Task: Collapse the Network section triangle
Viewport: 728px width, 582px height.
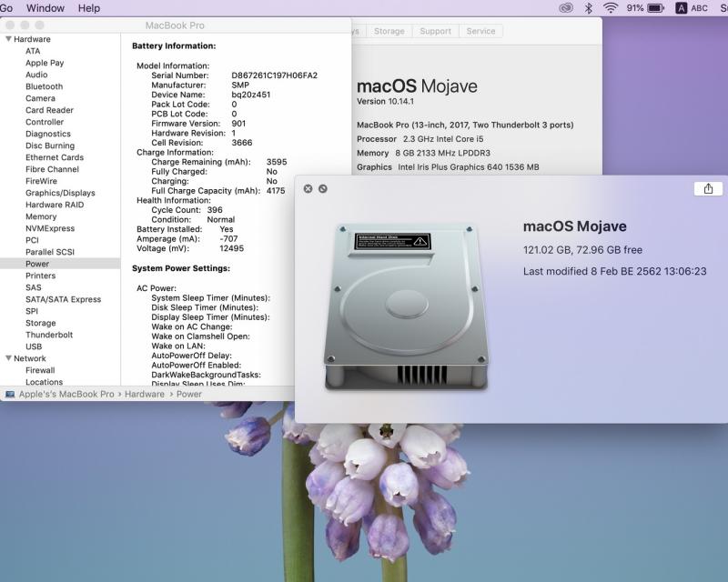Action: click(9, 358)
